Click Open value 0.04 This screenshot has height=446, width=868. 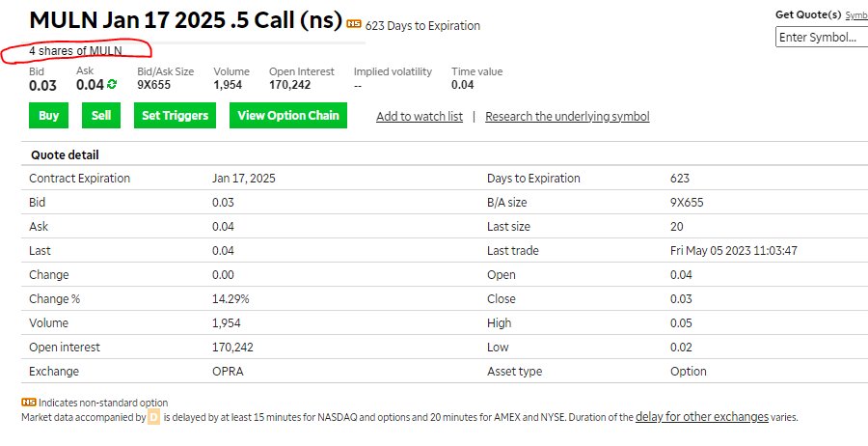(681, 275)
